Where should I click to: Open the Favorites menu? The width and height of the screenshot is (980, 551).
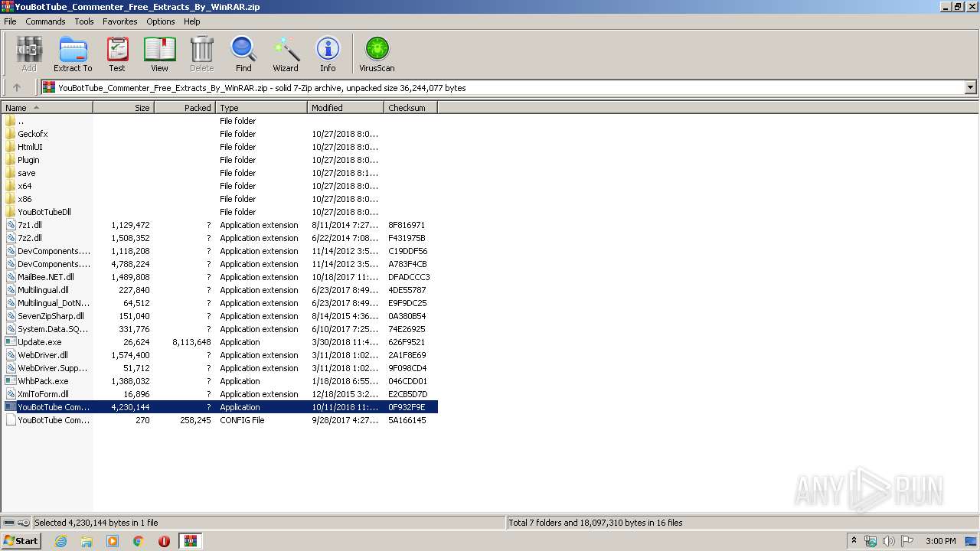pos(120,21)
